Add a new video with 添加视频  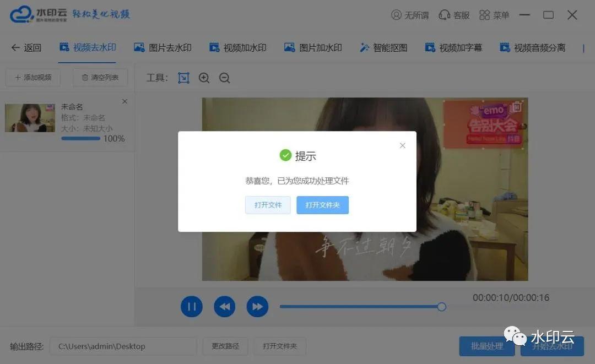33,77
